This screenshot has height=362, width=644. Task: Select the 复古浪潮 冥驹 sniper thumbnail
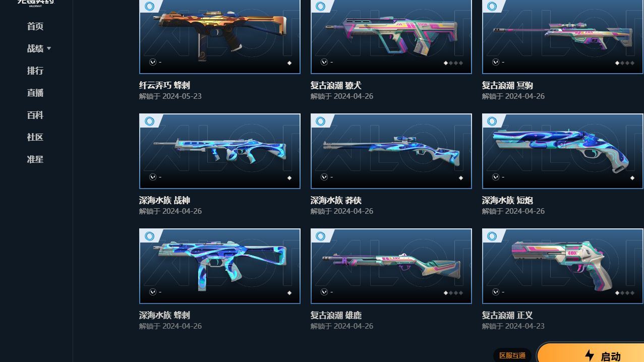(x=563, y=37)
